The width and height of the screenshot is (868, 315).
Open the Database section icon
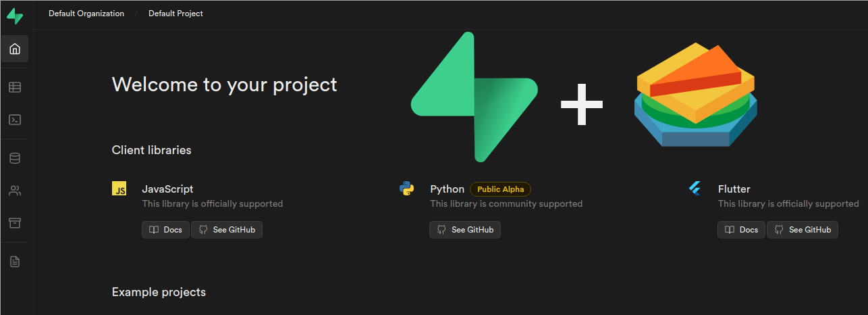[15, 158]
